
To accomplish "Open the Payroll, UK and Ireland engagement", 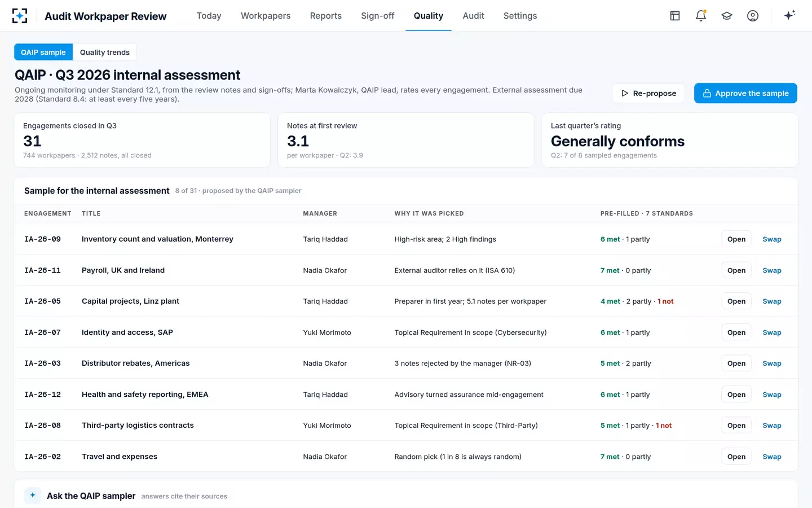I will pyautogui.click(x=736, y=270).
